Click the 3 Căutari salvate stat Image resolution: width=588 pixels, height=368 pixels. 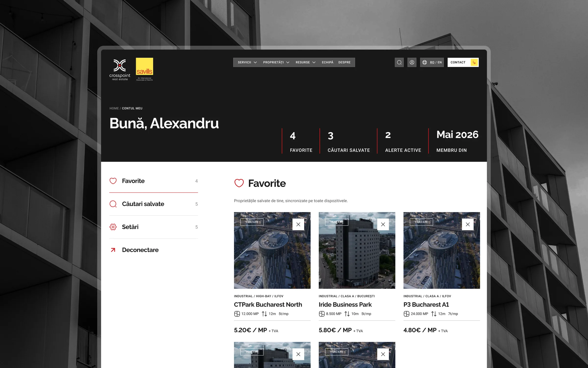(348, 142)
